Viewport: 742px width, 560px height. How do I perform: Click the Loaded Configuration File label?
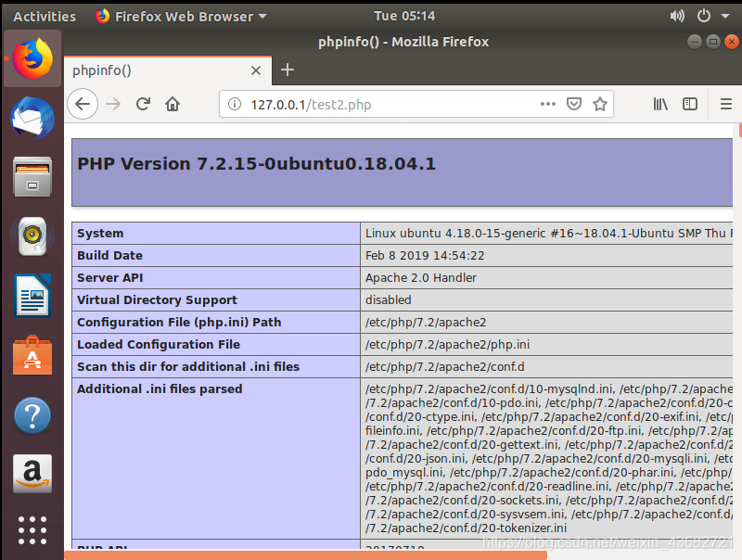(x=159, y=344)
